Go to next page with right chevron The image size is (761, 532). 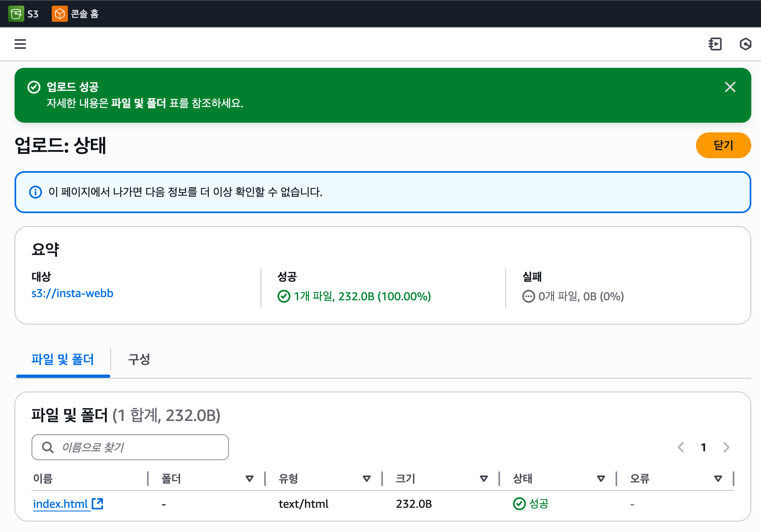726,447
